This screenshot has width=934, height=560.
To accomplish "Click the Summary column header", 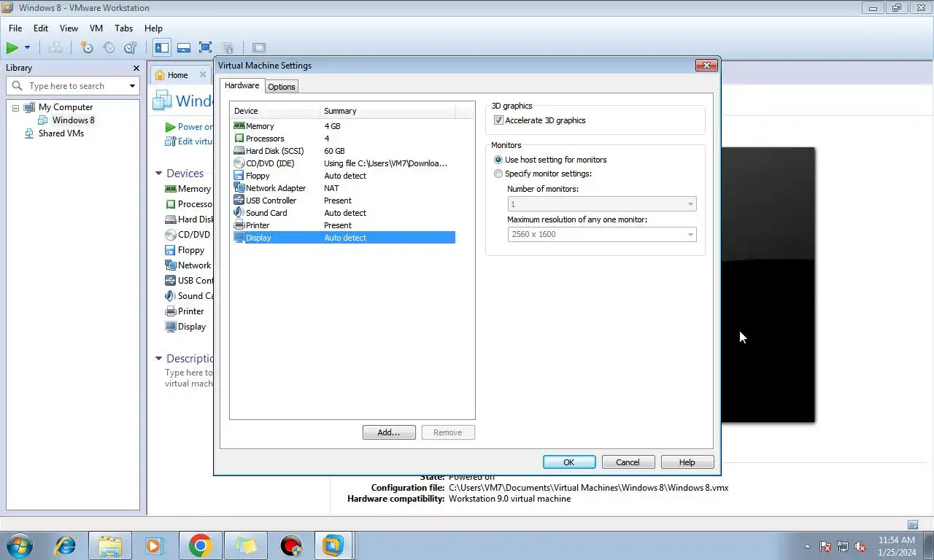I will (387, 111).
